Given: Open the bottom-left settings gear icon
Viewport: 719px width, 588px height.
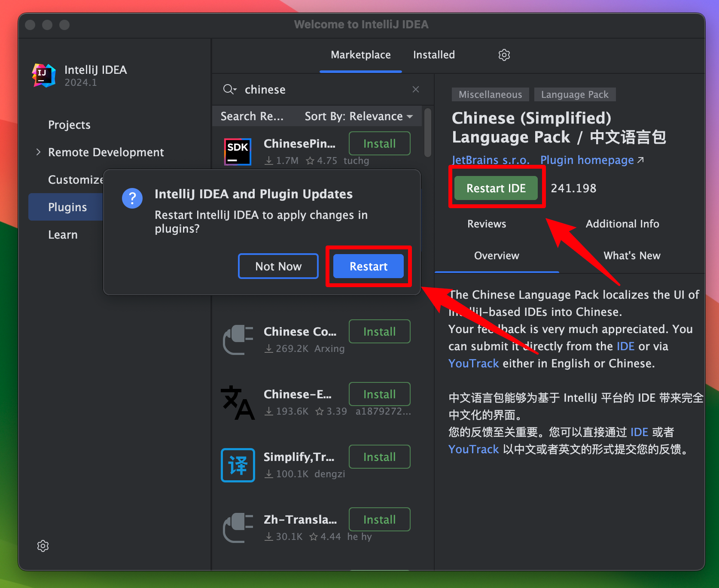Looking at the screenshot, I should click(x=43, y=546).
